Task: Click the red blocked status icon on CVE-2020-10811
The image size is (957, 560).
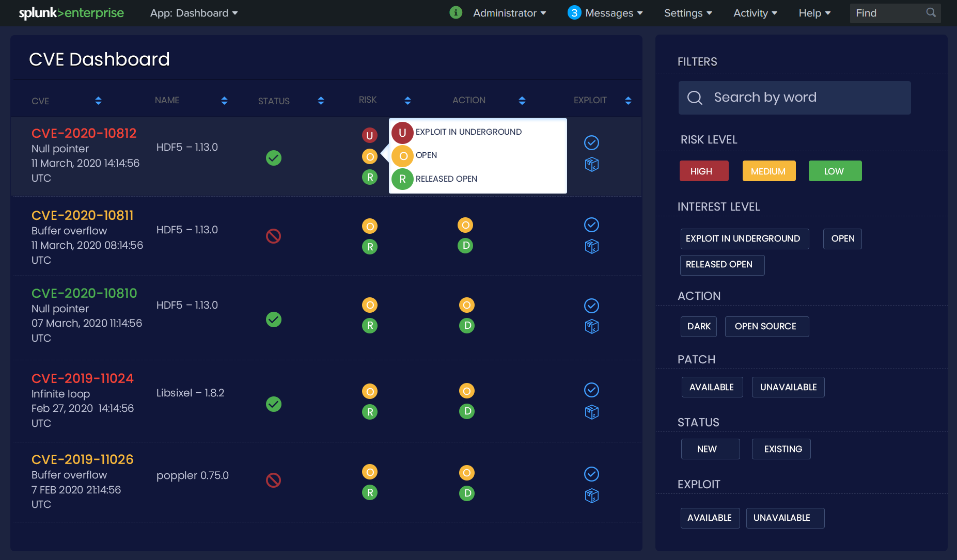Action: click(x=274, y=236)
